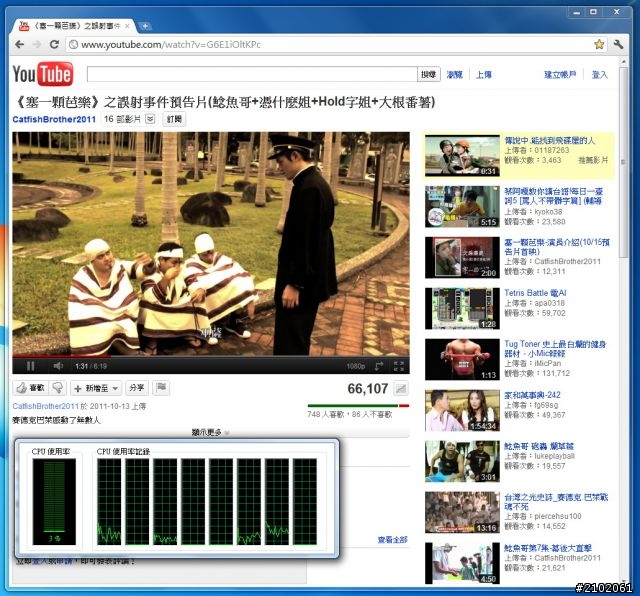Click the browser address bar
Image resolution: width=640 pixels, height=596 pixels.
point(336,44)
